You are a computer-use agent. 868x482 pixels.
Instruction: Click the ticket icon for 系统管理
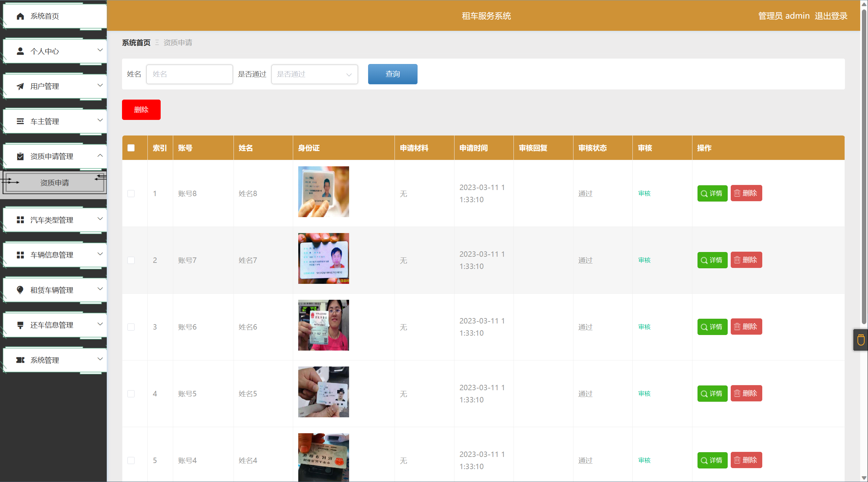(x=20, y=360)
